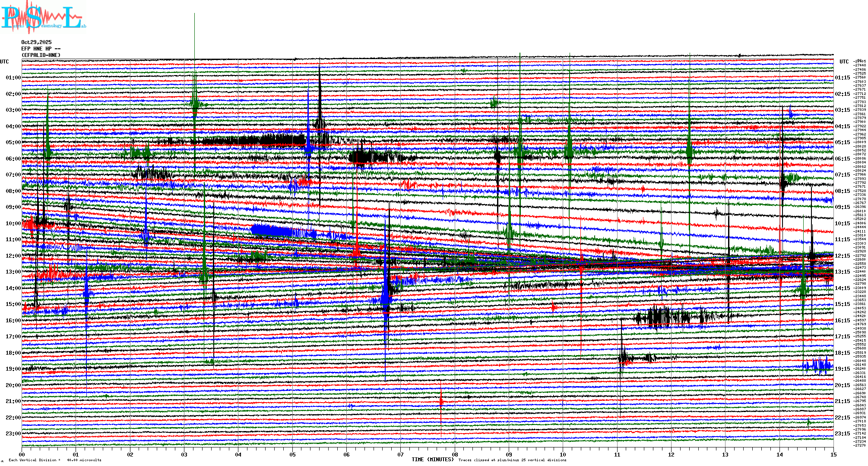Click the red spike on the 21:00 trace
This screenshot has height=466, width=868.
[441, 401]
